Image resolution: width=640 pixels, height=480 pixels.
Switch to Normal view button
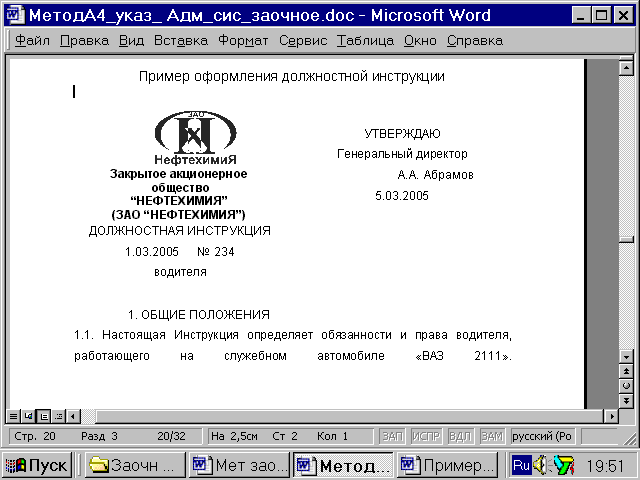point(13,416)
